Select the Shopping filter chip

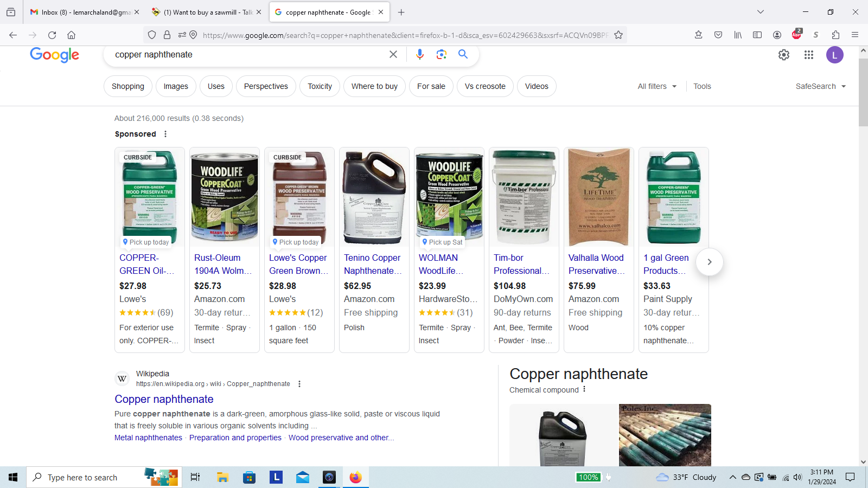point(128,86)
